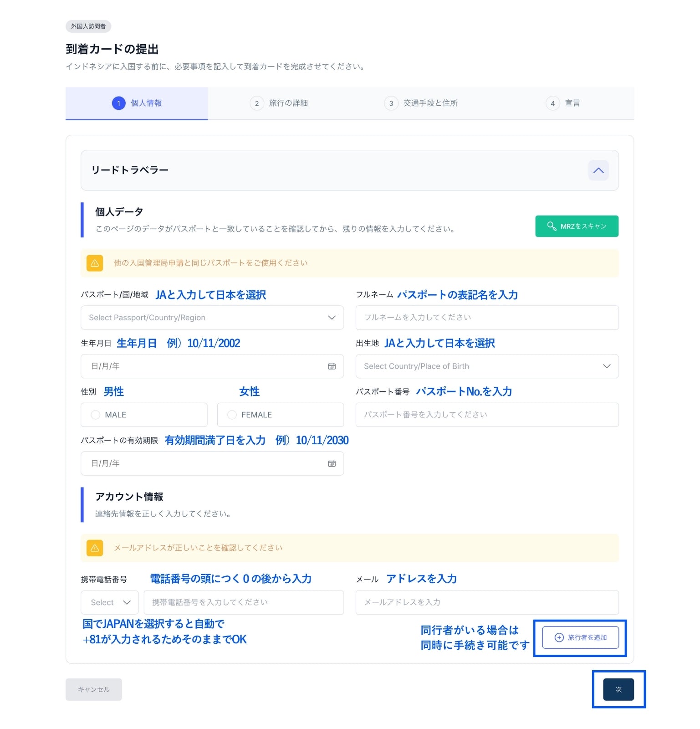Open the passport expiry calendar icon

pos(332,463)
